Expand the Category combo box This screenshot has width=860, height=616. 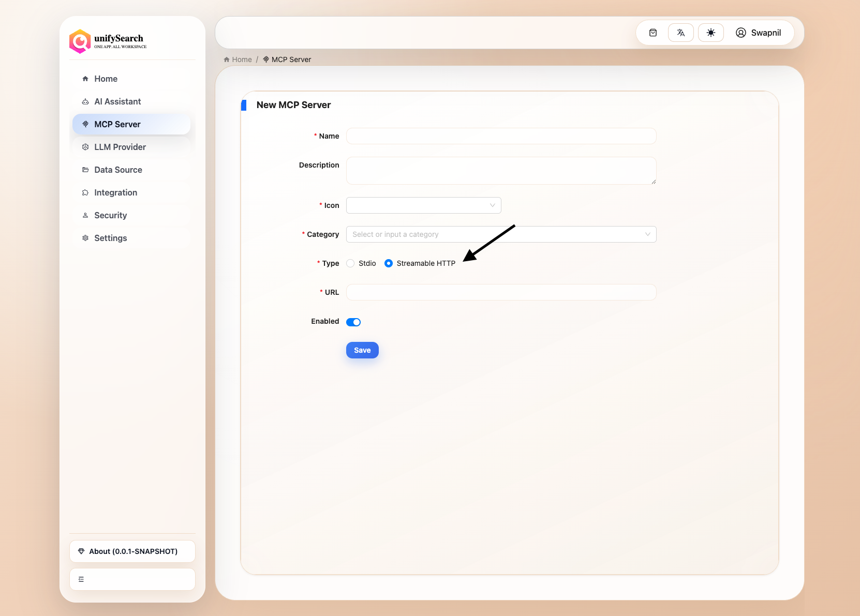(492, 234)
